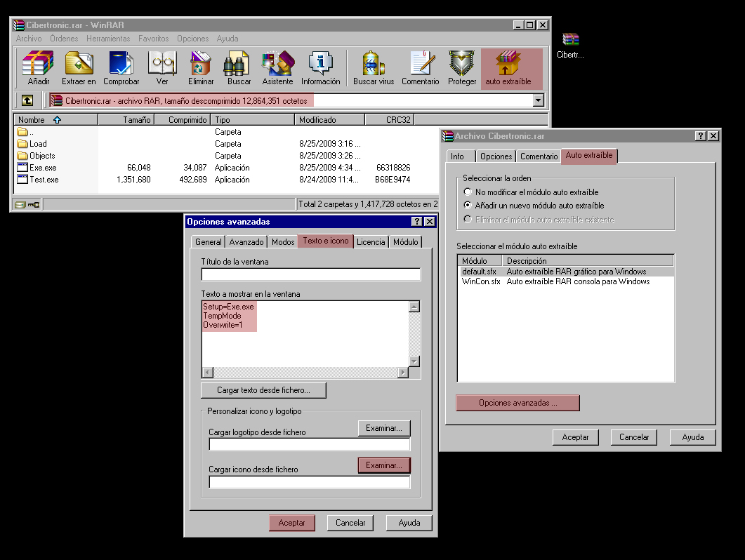Viewport: 745px width, 560px height.
Task: Select the WinCon.sfx module row
Action: coord(565,281)
